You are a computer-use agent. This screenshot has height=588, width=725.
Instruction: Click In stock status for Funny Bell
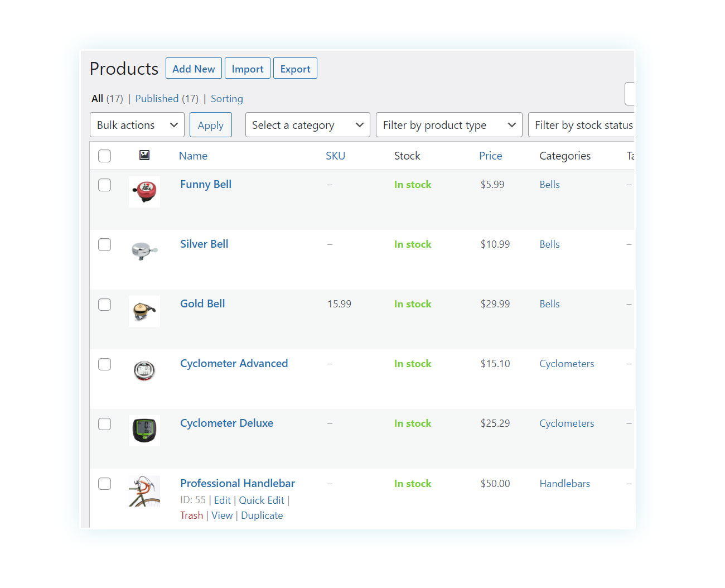[x=413, y=185]
